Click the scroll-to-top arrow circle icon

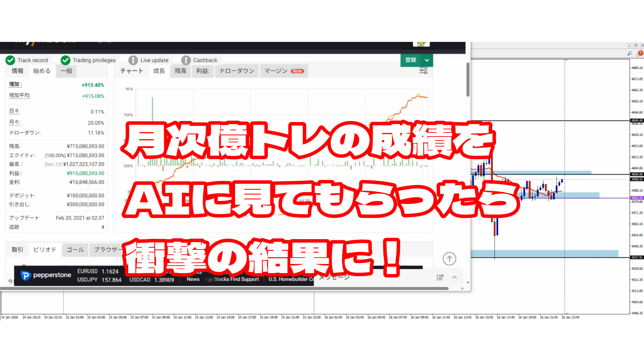449,259
